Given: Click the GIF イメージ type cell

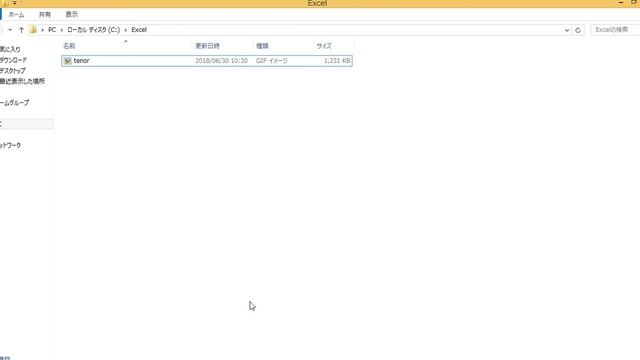Looking at the screenshot, I should click(x=272, y=61).
